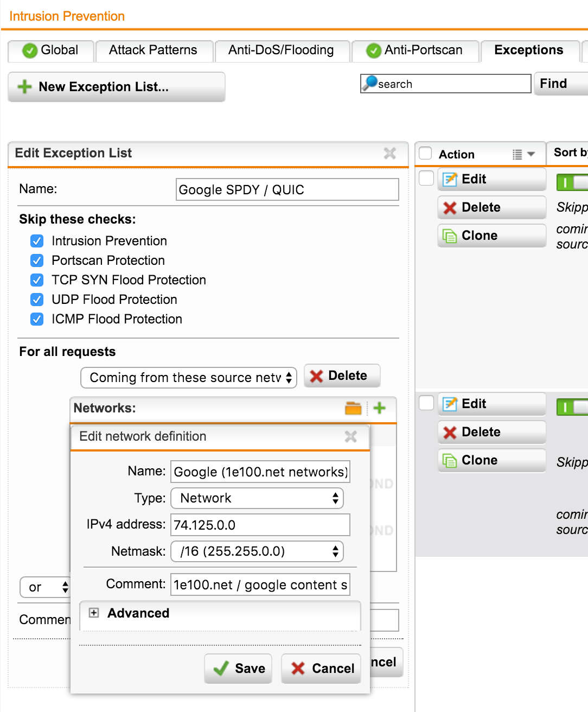
Task: Check the select-all Action checkbox
Action: [x=426, y=154]
